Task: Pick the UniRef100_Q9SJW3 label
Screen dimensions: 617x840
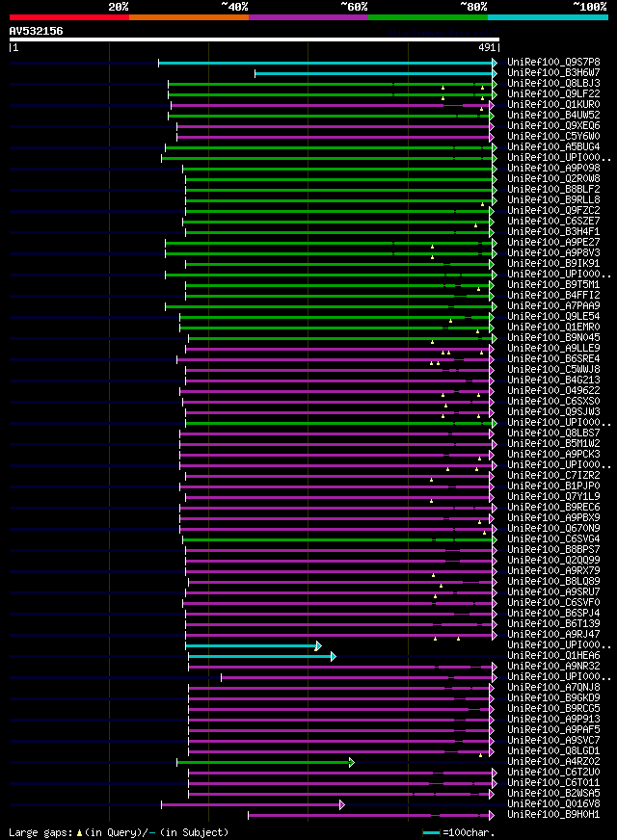Action: pyautogui.click(x=553, y=412)
